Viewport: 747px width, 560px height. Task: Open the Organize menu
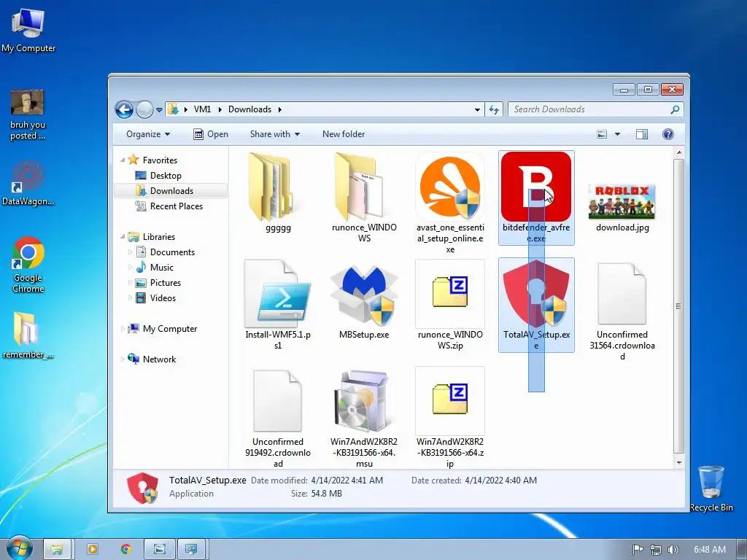(147, 134)
